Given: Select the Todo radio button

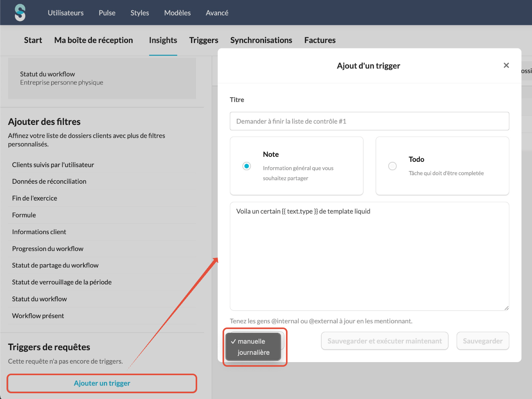Looking at the screenshot, I should coord(392,166).
